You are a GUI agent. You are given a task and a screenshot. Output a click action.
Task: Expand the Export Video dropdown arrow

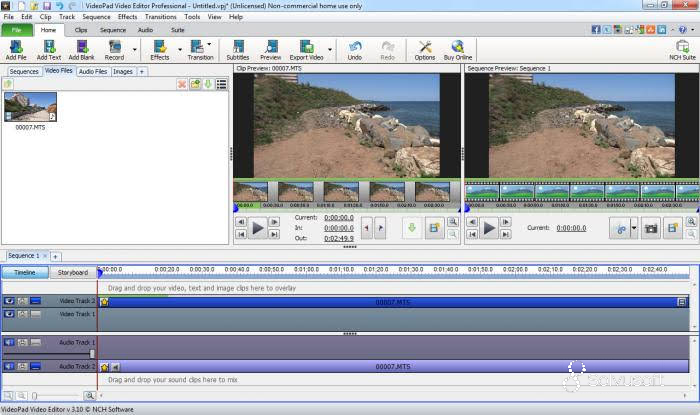(330, 50)
